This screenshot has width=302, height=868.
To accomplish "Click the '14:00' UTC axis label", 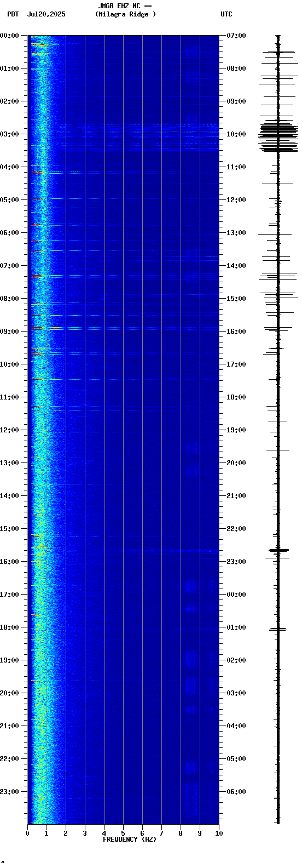I will click(x=236, y=266).
